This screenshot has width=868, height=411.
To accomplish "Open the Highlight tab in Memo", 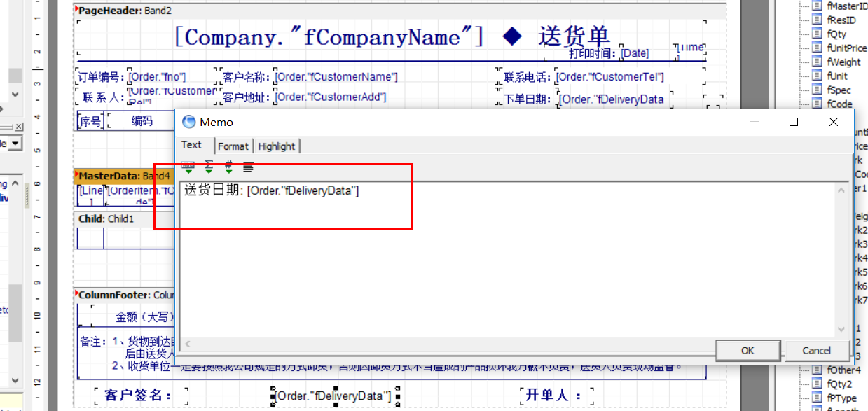I will 277,146.
